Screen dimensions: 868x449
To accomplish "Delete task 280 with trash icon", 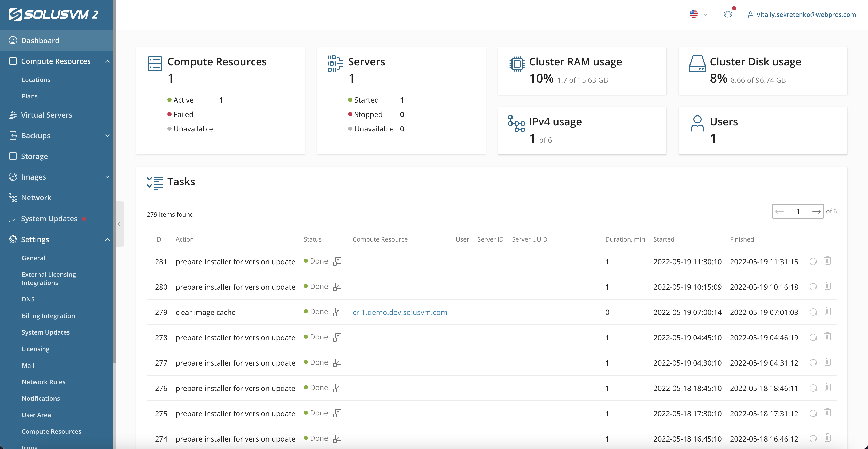I will (x=827, y=286).
